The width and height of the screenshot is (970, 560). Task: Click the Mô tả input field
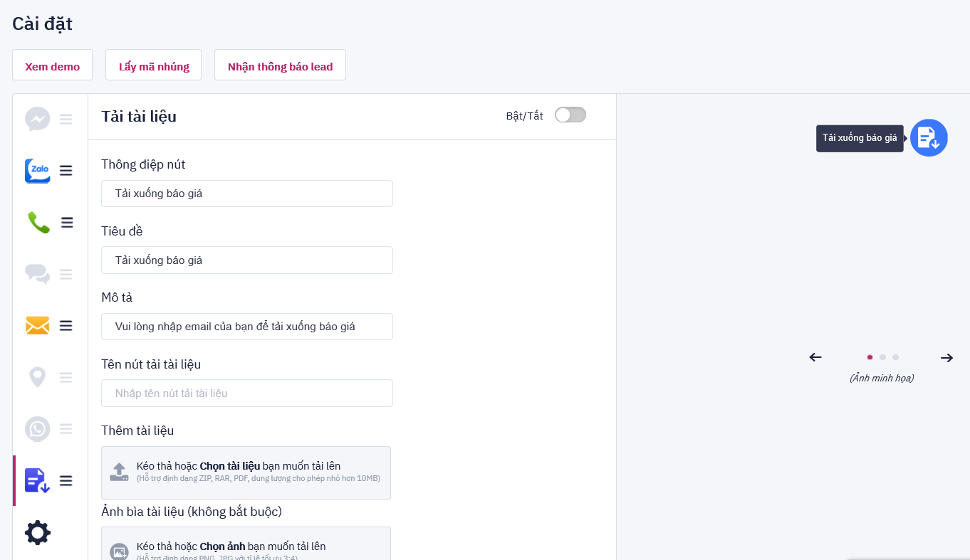point(246,327)
